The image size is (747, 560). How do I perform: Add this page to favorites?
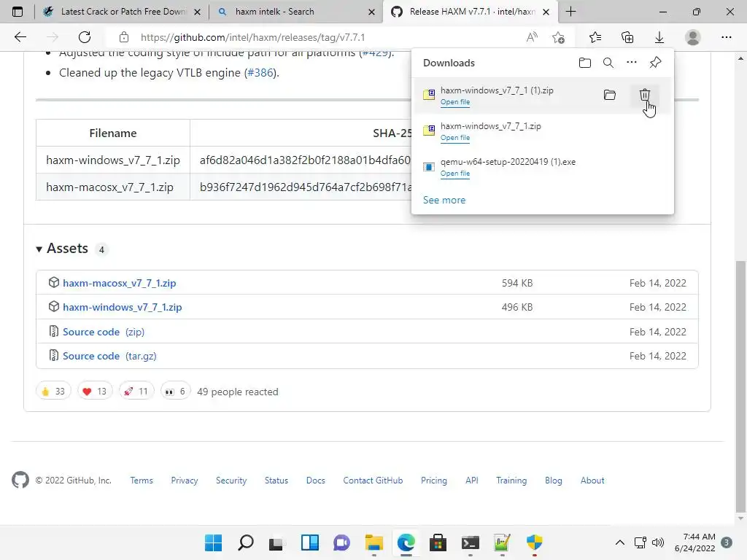[558, 37]
